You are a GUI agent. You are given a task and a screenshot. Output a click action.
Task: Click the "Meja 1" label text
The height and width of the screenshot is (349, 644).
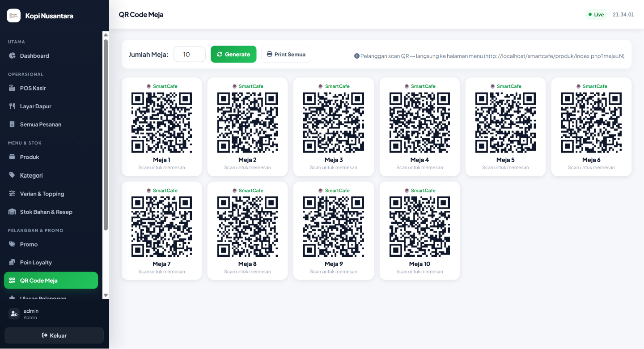[x=162, y=160]
